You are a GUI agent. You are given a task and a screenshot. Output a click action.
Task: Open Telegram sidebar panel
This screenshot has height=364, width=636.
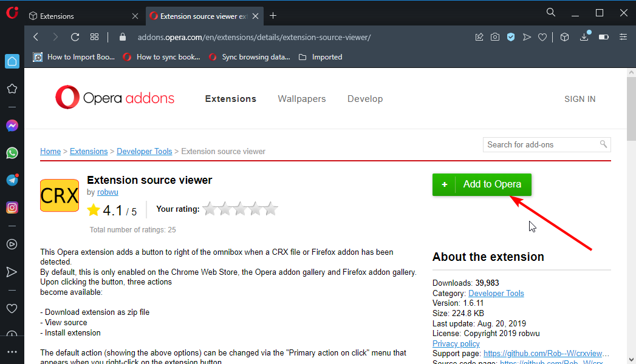point(12,180)
